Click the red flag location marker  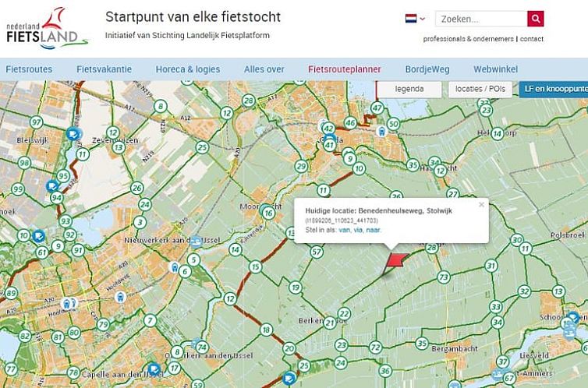point(396,261)
